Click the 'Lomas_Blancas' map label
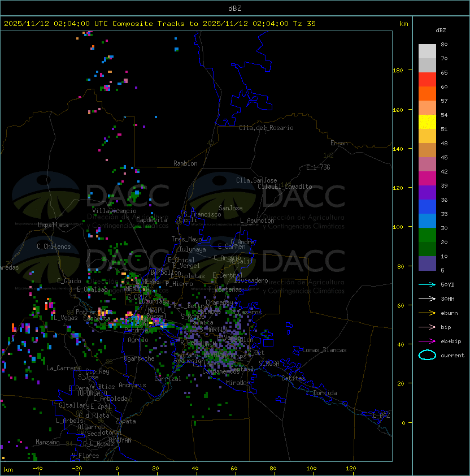Viewport: 470px width, 476px height. tap(324, 350)
